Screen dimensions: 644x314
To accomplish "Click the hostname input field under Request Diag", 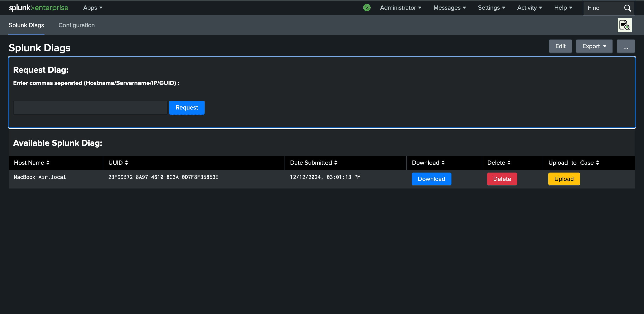I will pos(90,108).
